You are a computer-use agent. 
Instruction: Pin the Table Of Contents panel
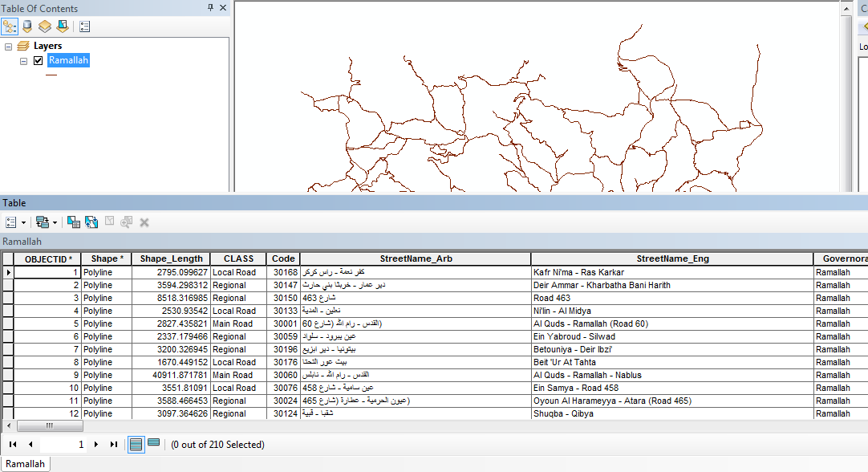pos(210,8)
